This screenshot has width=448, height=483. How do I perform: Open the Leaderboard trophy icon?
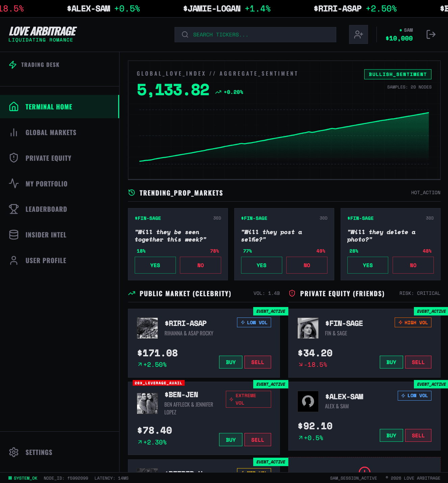pyautogui.click(x=14, y=209)
